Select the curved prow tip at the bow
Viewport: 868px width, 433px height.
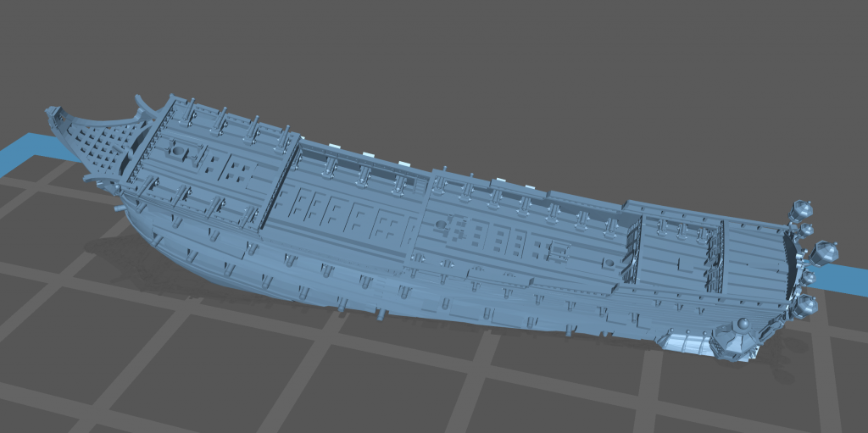(54, 113)
